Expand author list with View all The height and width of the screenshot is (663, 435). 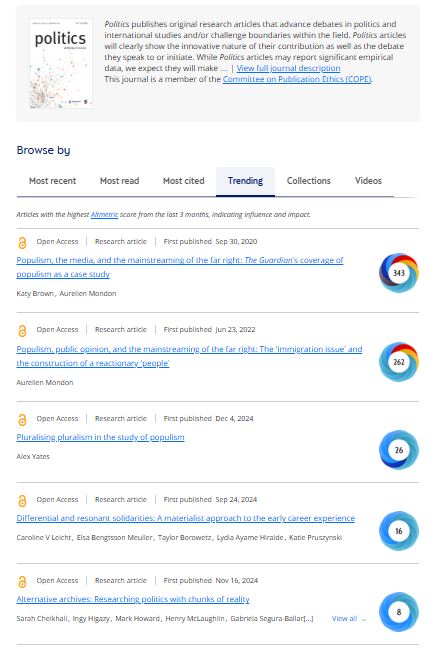(x=349, y=619)
